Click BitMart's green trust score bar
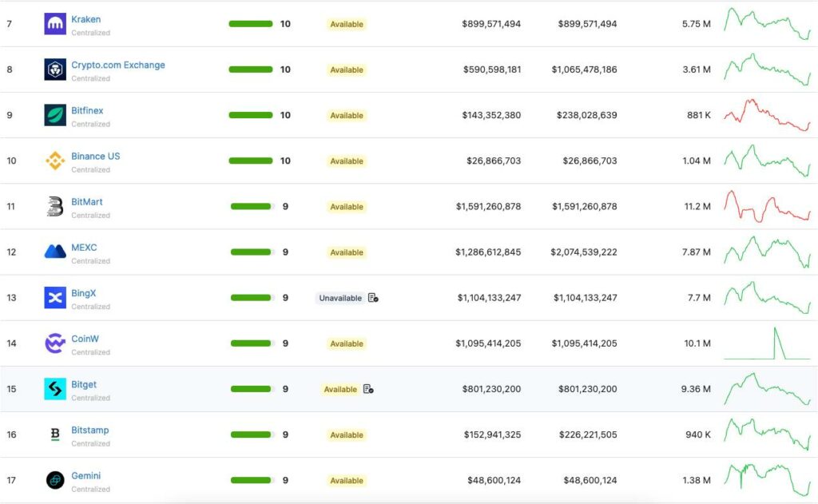Viewport: 818px width, 504px height. click(x=251, y=207)
